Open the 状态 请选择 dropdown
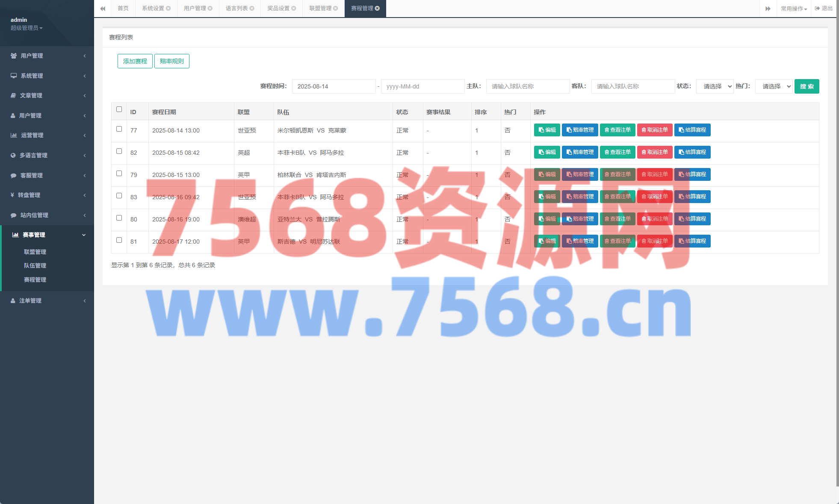The width and height of the screenshot is (839, 504). (x=715, y=86)
